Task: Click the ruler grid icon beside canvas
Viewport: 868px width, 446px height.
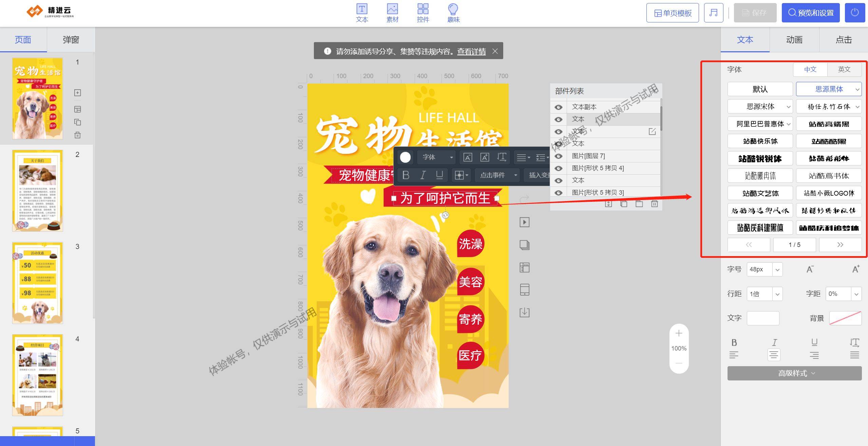Action: pyautogui.click(x=525, y=267)
